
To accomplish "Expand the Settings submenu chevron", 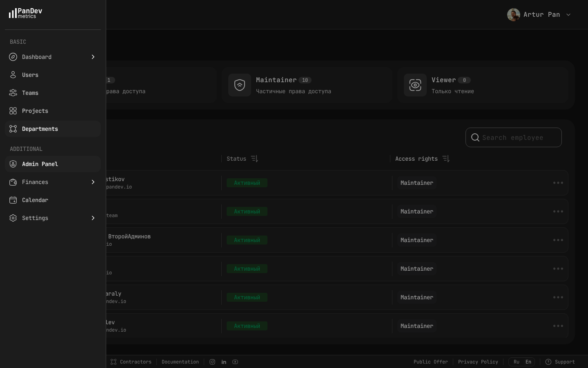I will point(93,218).
